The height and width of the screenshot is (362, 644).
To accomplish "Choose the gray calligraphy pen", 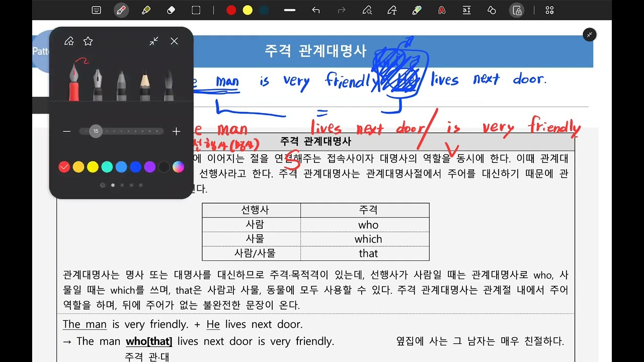I will click(98, 84).
